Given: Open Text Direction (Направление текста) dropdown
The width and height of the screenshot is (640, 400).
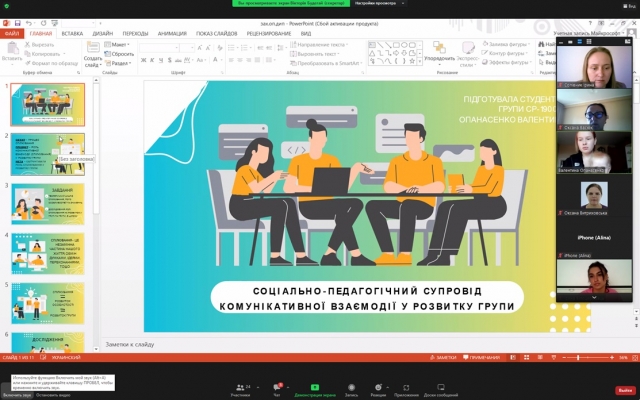Looking at the screenshot, I should [319, 44].
